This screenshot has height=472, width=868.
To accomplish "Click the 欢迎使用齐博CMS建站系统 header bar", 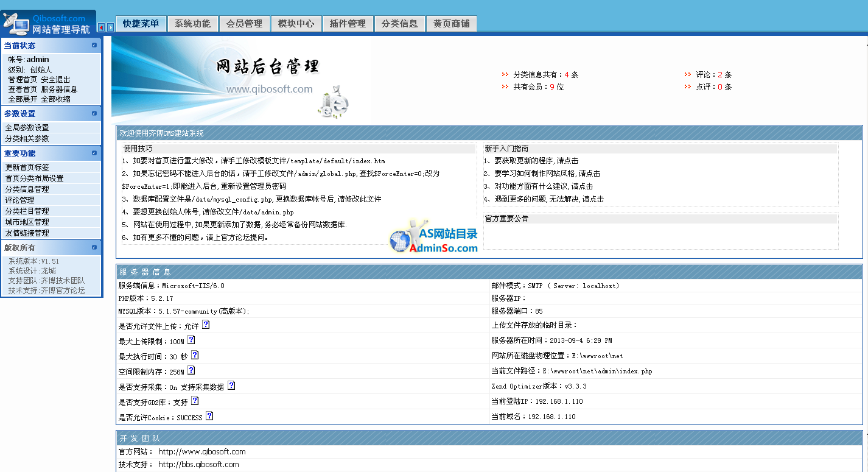I will pyautogui.click(x=489, y=133).
